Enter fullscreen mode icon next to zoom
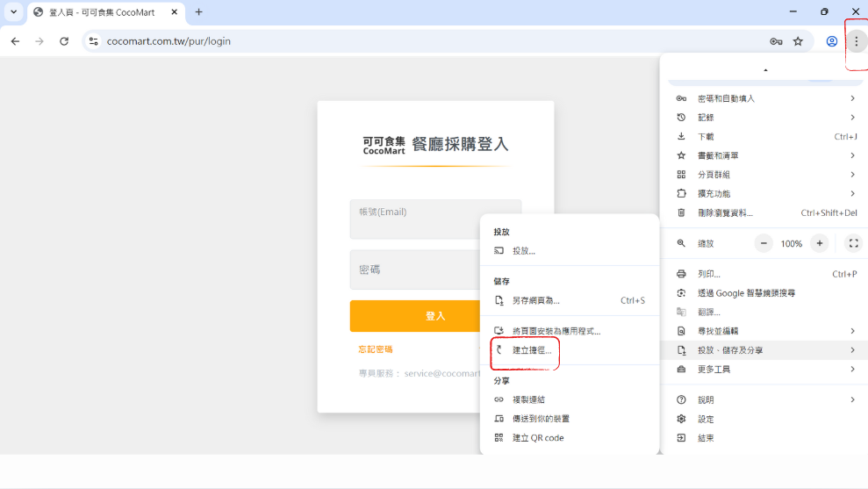Image resolution: width=868 pixels, height=489 pixels. (x=853, y=243)
